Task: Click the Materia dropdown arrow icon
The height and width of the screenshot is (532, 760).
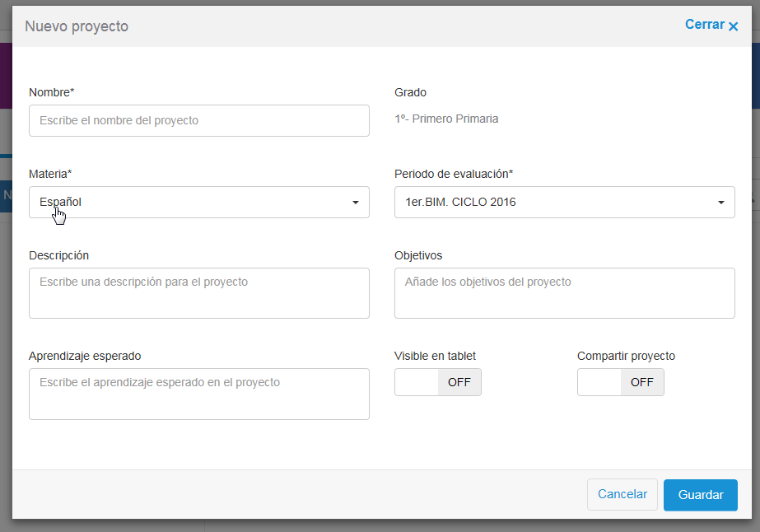Action: point(356,202)
